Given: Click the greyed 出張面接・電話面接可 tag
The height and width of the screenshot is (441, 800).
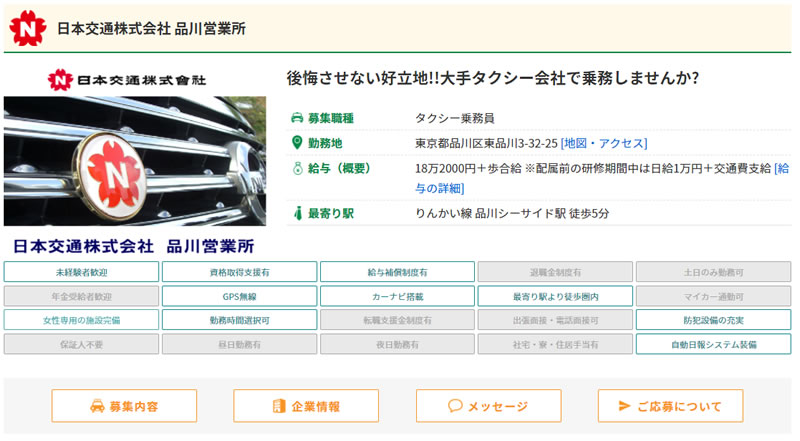Looking at the screenshot, I should pyautogui.click(x=555, y=320).
